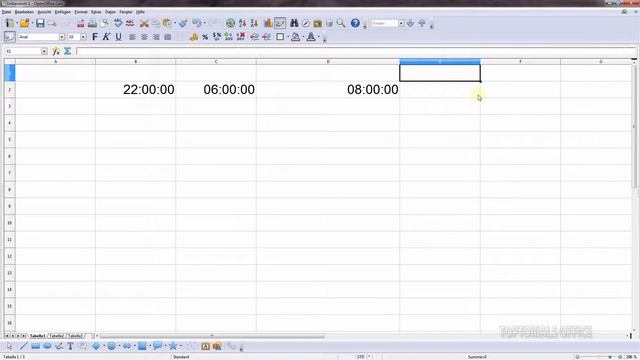The image size is (640, 360).
Task: Open the Callouts shapes dropdown
Action: 165,346
